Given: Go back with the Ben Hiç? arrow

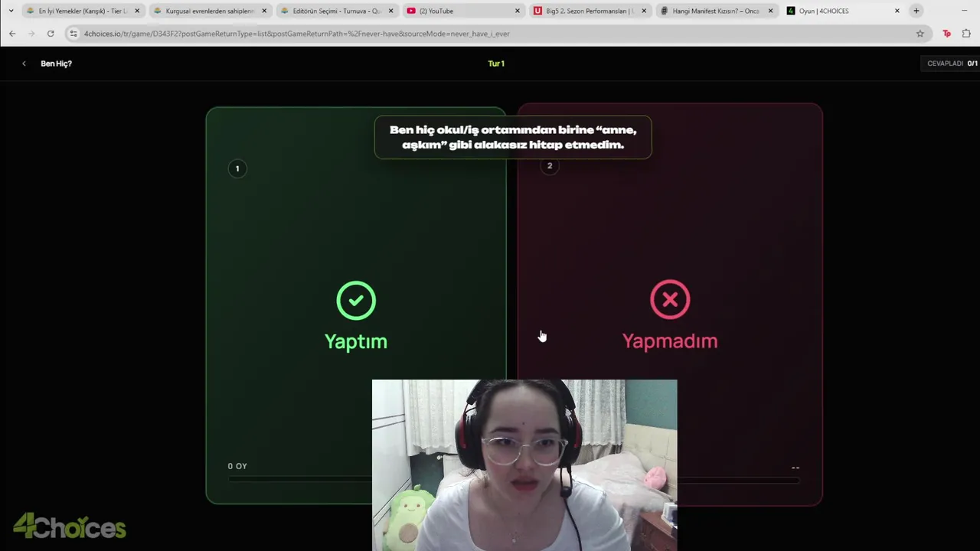Looking at the screenshot, I should click(x=24, y=64).
